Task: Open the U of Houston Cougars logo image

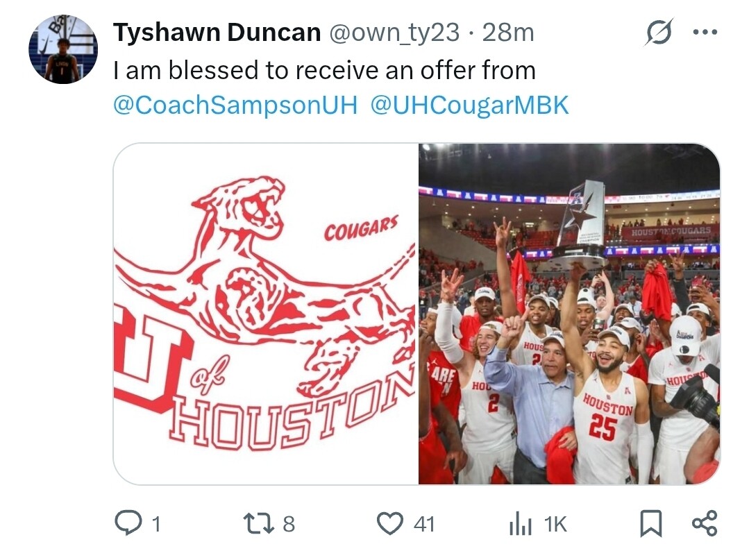Action: [x=266, y=314]
